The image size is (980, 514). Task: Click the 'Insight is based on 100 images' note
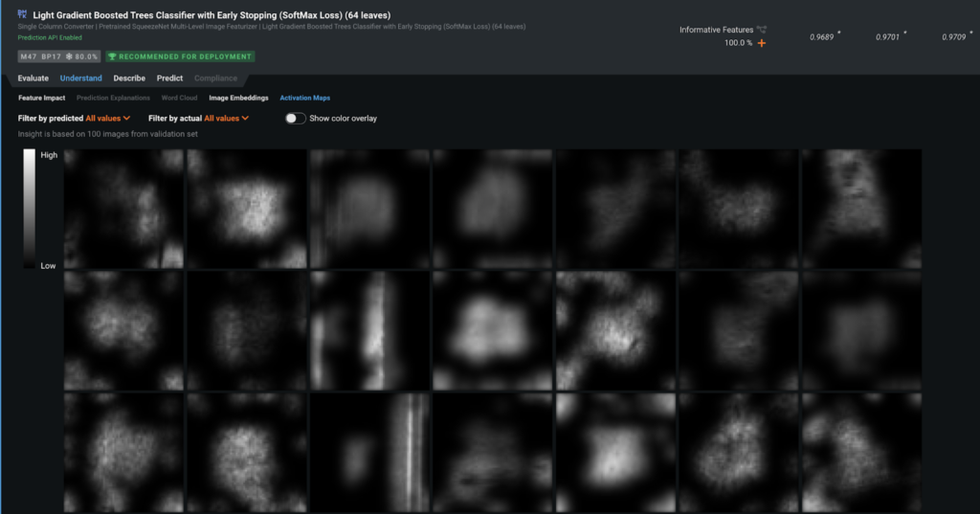(107, 134)
